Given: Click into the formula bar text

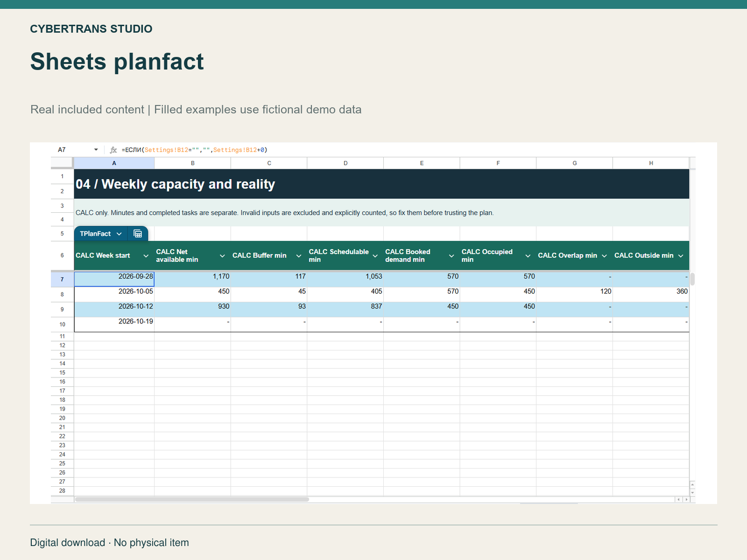Looking at the screenshot, I should (x=194, y=150).
